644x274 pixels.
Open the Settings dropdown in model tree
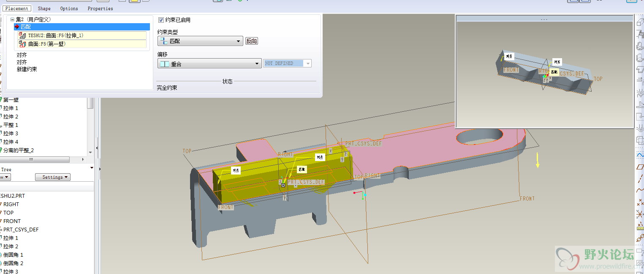click(x=52, y=177)
